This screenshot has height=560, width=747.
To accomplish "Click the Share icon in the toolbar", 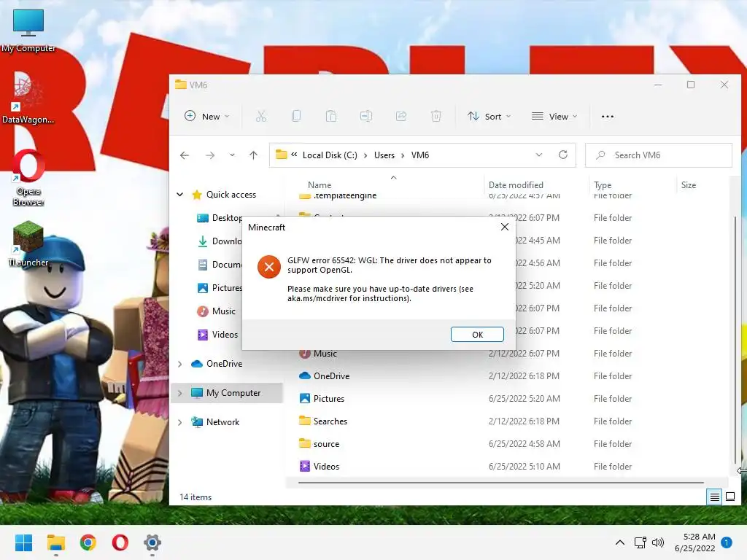I will [x=401, y=116].
